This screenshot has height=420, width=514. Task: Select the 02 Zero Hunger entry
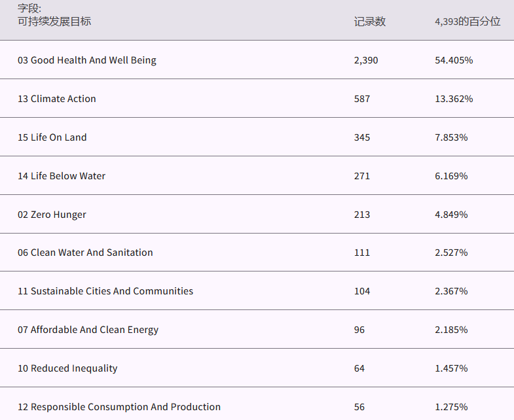(x=52, y=215)
